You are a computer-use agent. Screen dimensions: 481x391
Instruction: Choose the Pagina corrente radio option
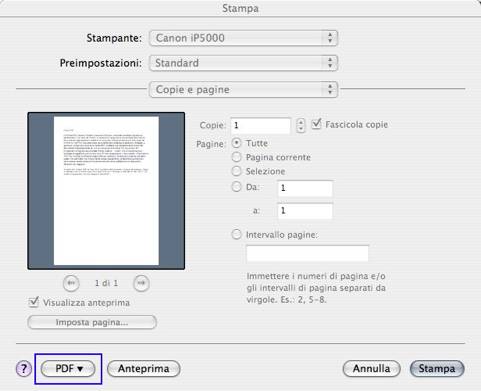(x=236, y=157)
